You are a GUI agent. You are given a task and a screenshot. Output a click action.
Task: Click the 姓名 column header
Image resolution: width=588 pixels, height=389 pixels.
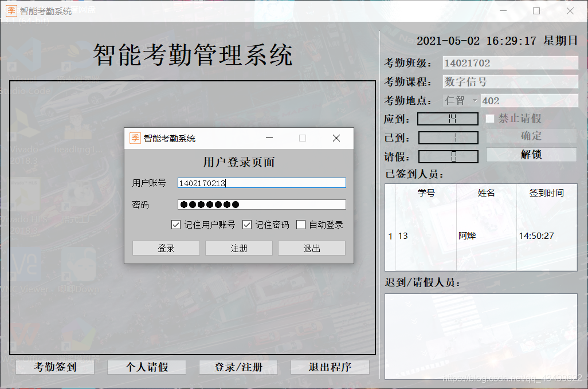pyautogui.click(x=487, y=192)
